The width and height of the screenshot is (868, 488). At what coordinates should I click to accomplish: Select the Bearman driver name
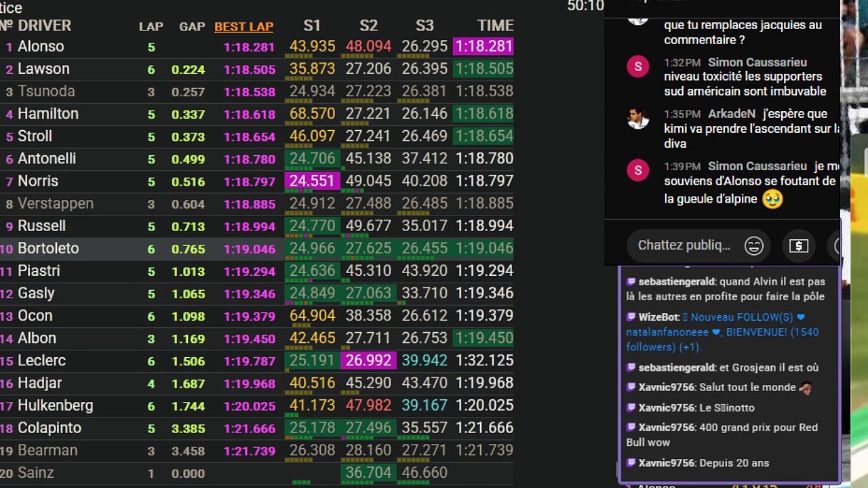[47, 450]
